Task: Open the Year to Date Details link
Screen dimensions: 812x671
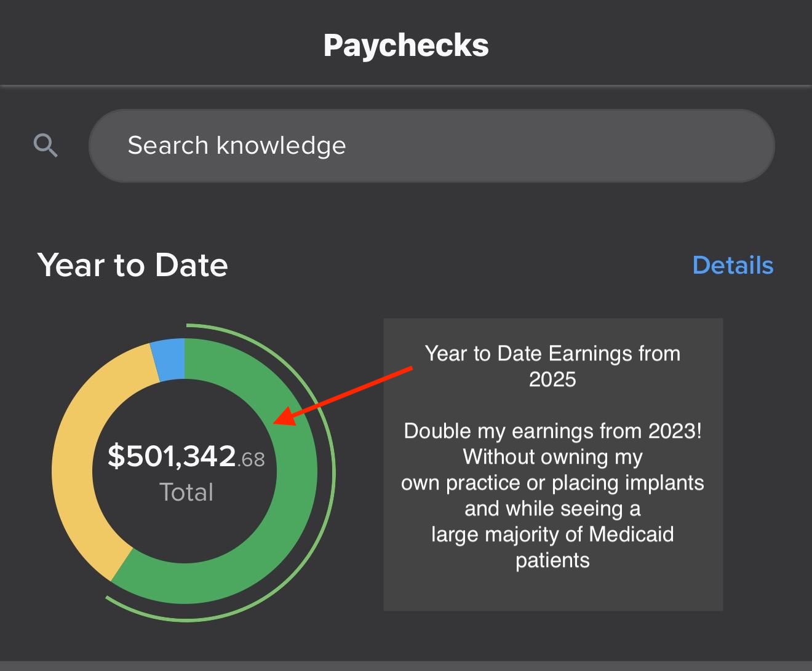Action: [x=733, y=265]
